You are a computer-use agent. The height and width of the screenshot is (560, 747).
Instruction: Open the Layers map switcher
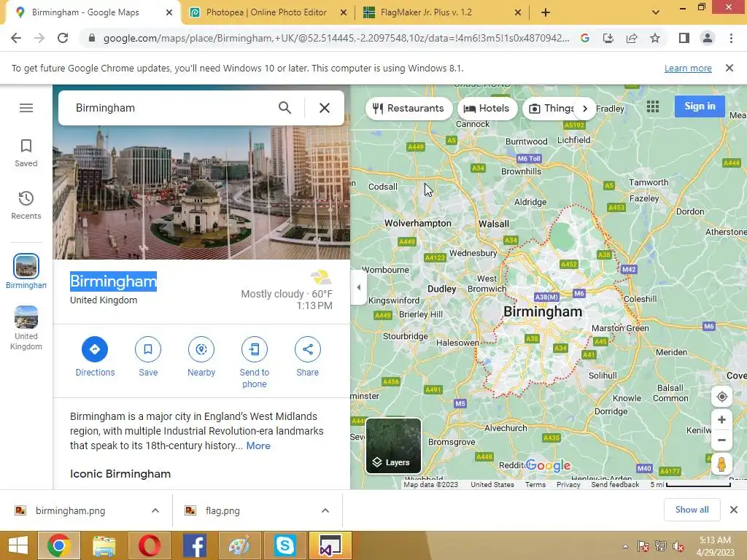393,446
